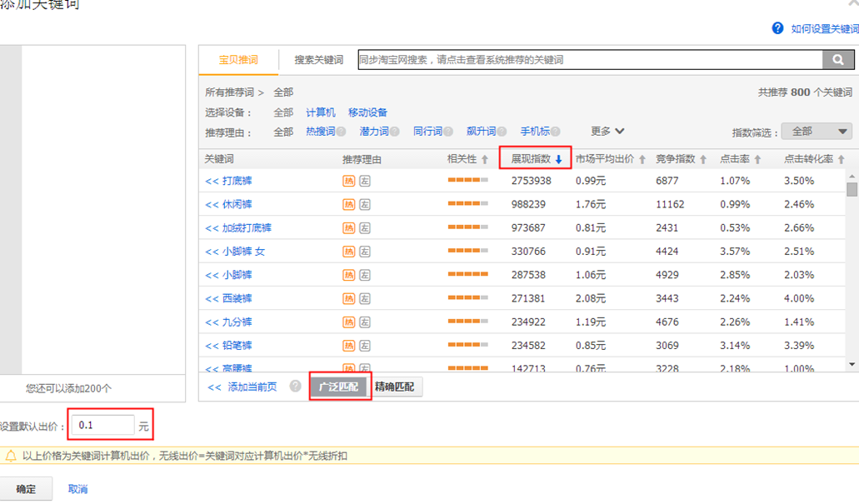Filter reason by 手机标
The width and height of the screenshot is (859, 504).
[535, 132]
